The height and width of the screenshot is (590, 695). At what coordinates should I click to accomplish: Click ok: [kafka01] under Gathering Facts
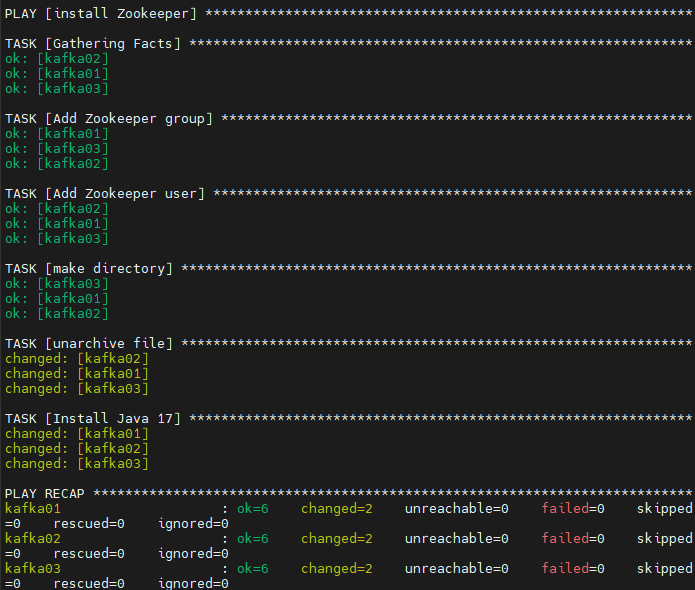[x=57, y=74]
